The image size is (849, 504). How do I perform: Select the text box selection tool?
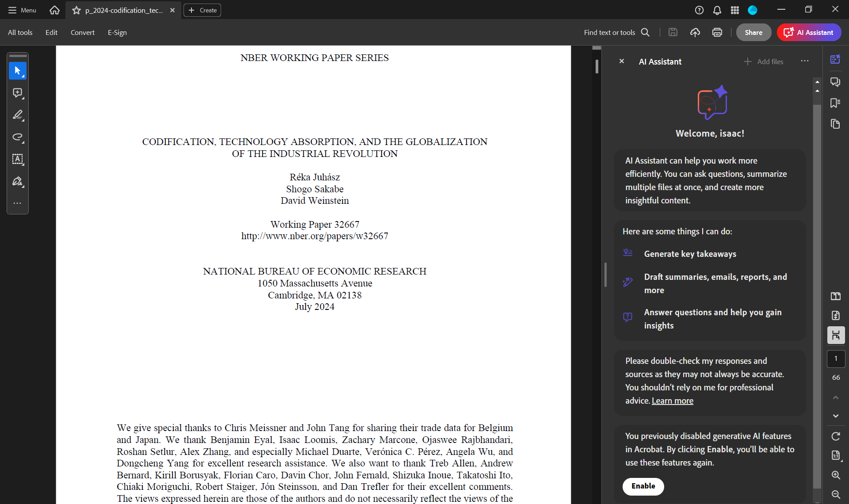pyautogui.click(x=17, y=159)
